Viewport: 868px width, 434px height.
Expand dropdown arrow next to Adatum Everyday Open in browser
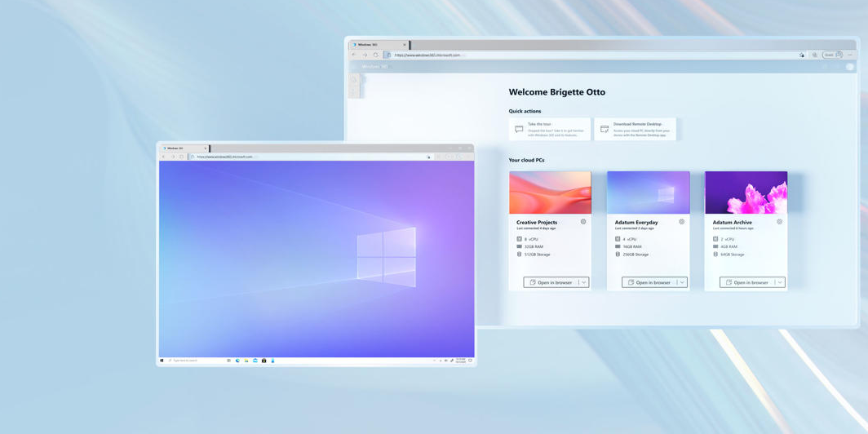(682, 282)
